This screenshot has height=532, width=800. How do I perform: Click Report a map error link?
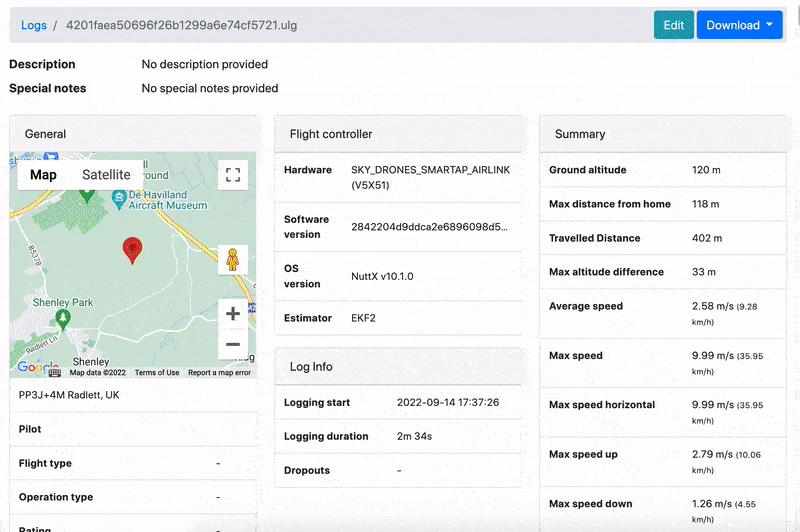(x=219, y=373)
